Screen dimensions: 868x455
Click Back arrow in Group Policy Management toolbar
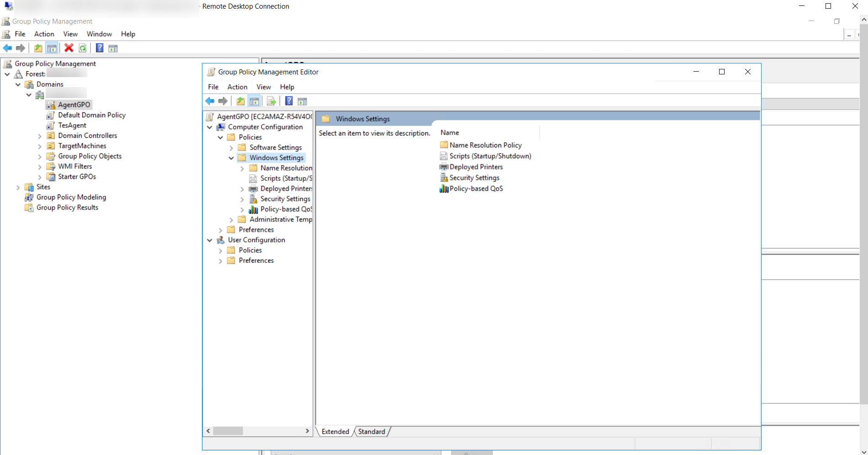pos(7,48)
